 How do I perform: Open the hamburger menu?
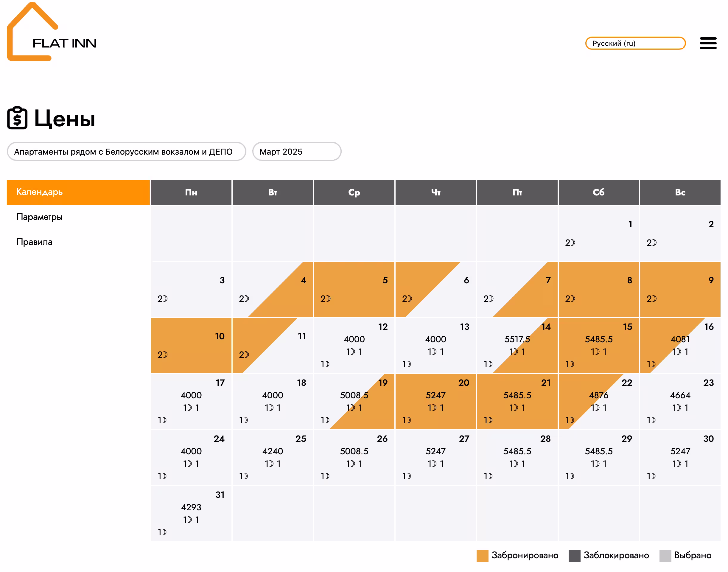[707, 43]
